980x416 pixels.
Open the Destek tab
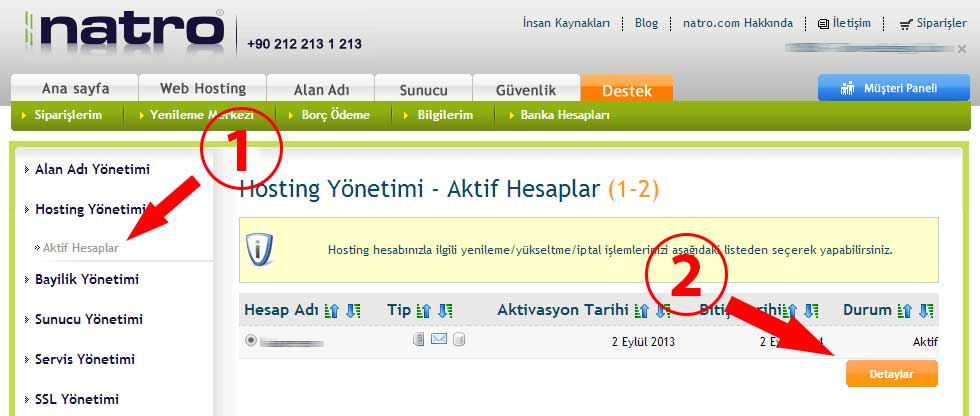pos(627,89)
